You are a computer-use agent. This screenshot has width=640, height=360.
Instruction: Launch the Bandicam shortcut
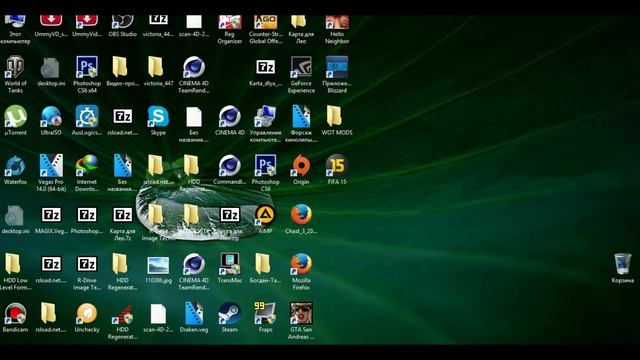click(x=15, y=314)
